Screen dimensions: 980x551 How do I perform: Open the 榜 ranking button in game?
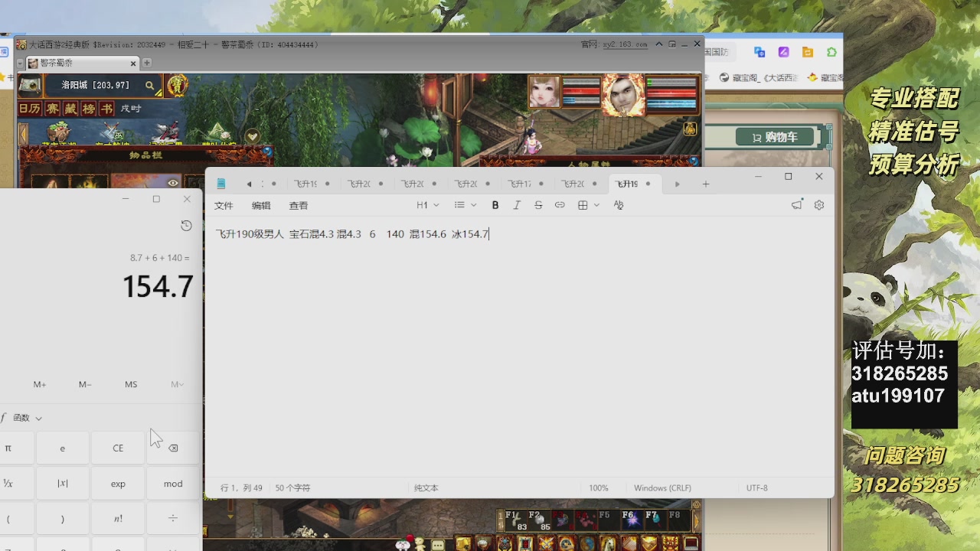(87, 109)
